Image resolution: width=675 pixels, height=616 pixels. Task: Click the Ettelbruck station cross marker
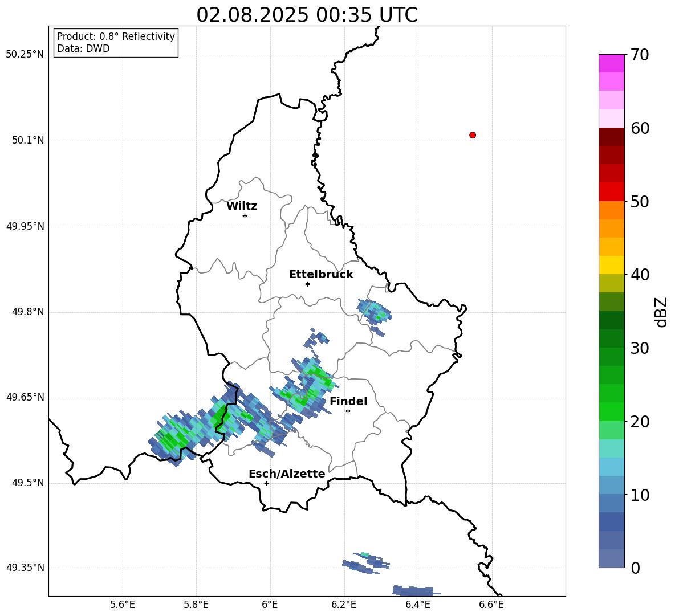pos(307,284)
